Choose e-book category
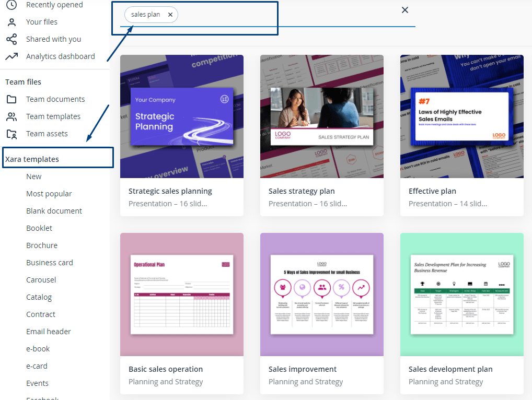This screenshot has height=400, width=532. pos(38,349)
